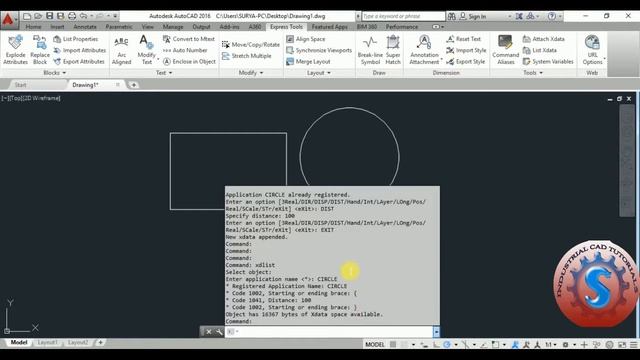Viewport: 640px width, 360px height.
Task: Expand the Blocks panel dropdown
Action: [x=55, y=73]
